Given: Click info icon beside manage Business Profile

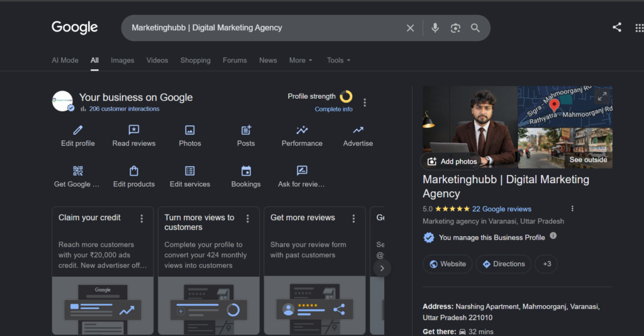Looking at the screenshot, I should click(553, 236).
